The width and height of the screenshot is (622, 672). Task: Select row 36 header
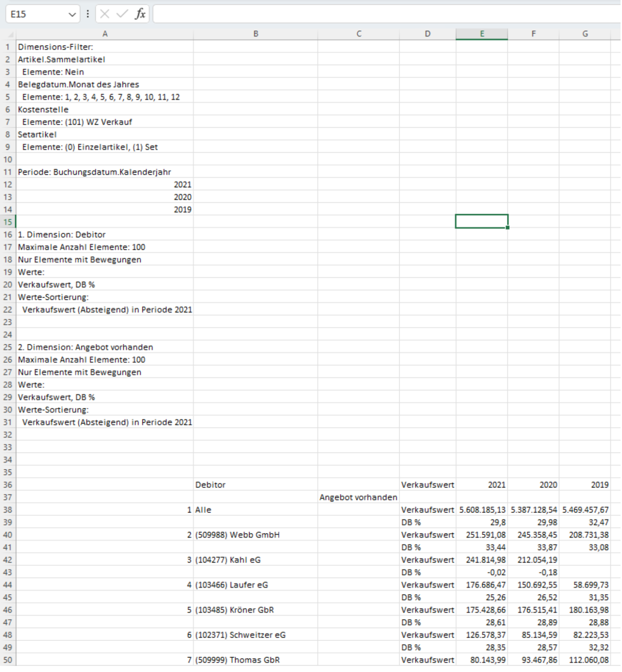click(x=8, y=485)
